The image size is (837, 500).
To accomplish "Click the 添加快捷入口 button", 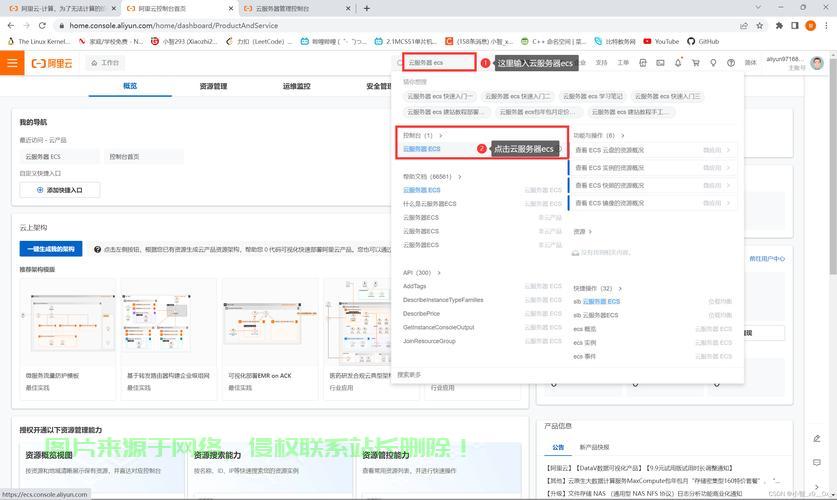I will [x=60, y=190].
